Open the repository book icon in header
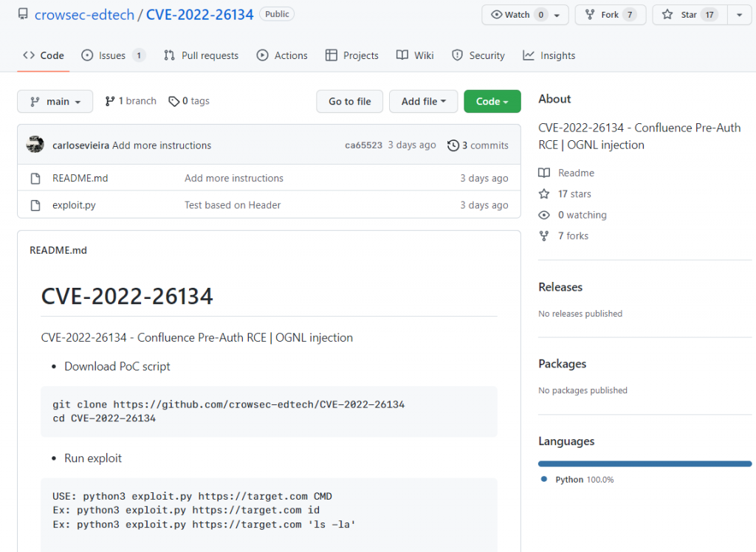Screen dimensions: 756x552 click(x=22, y=13)
